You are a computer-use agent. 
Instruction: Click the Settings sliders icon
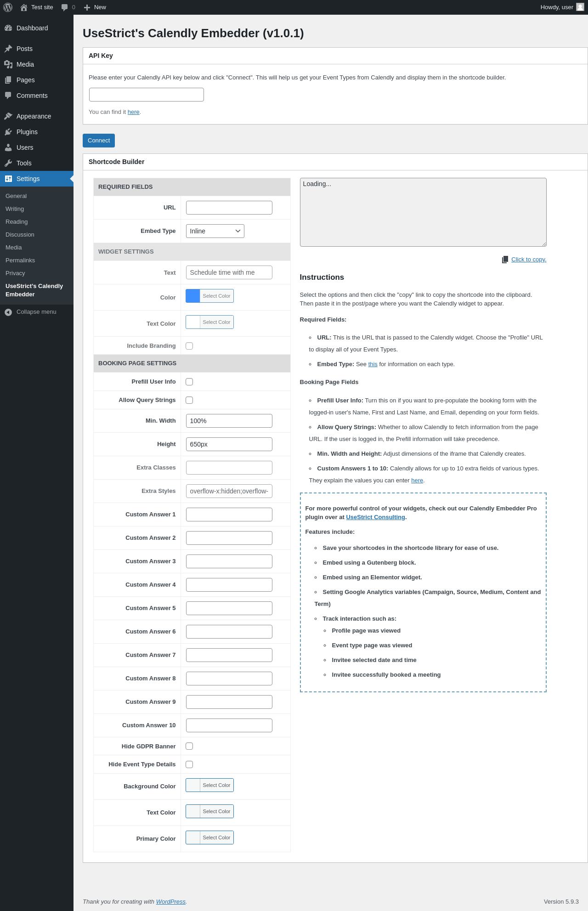click(8, 179)
